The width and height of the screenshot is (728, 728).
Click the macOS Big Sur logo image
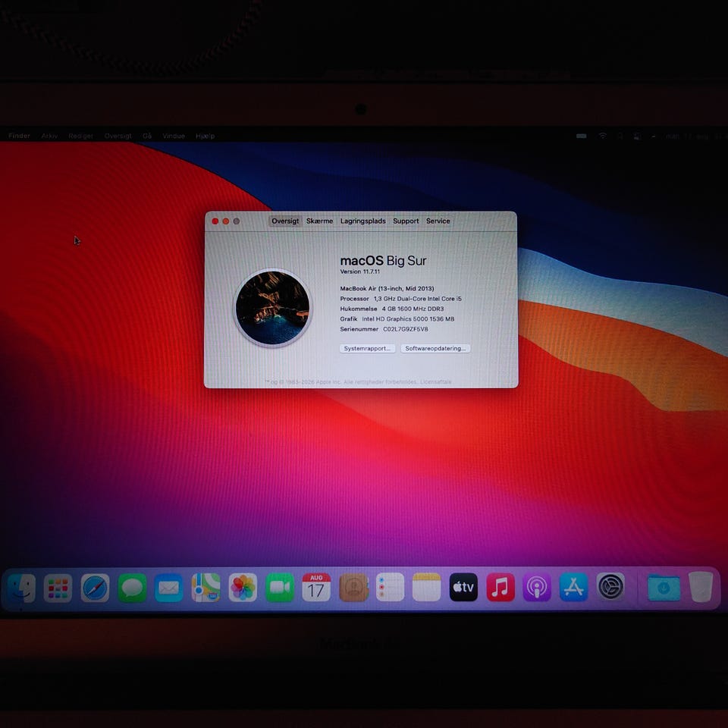[272, 308]
